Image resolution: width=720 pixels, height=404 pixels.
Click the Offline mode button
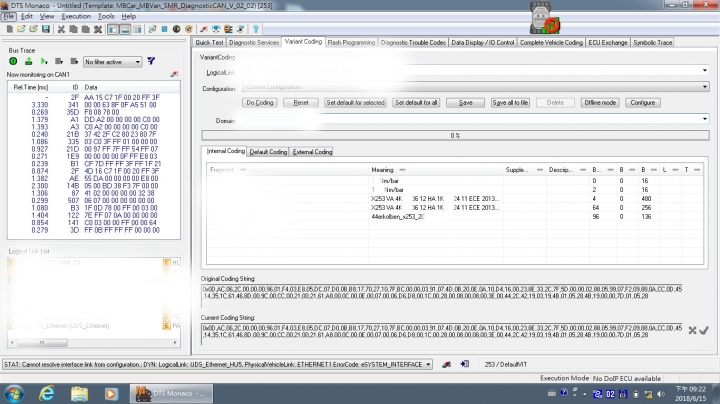(x=600, y=102)
